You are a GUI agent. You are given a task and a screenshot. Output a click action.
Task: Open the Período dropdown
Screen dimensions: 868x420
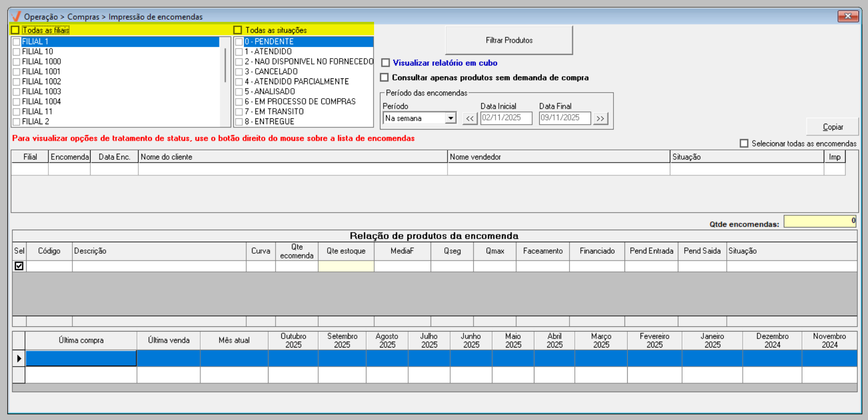[451, 118]
